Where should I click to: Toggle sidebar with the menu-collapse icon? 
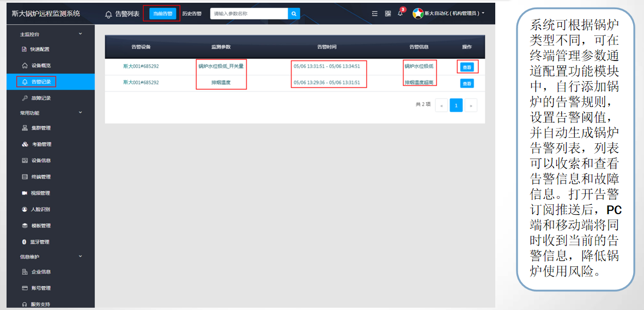(375, 14)
